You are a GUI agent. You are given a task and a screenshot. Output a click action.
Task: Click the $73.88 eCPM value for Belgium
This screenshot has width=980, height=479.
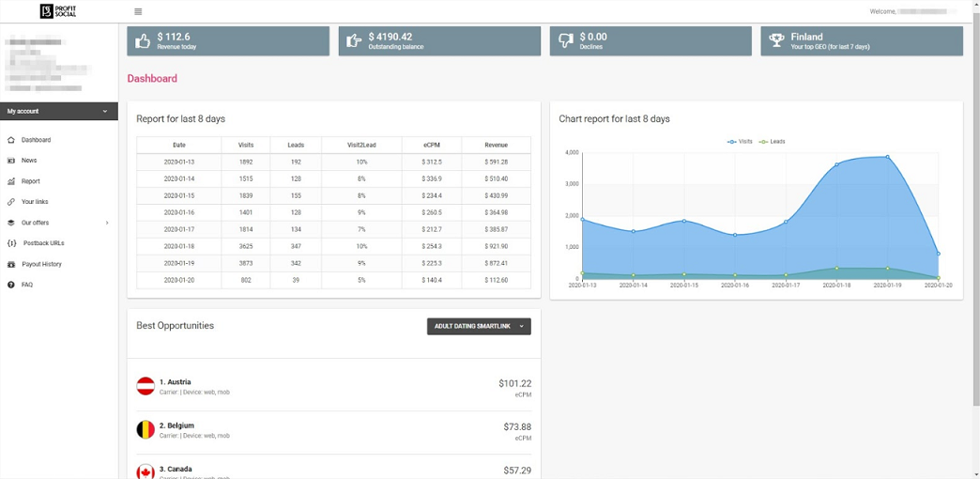click(x=517, y=427)
